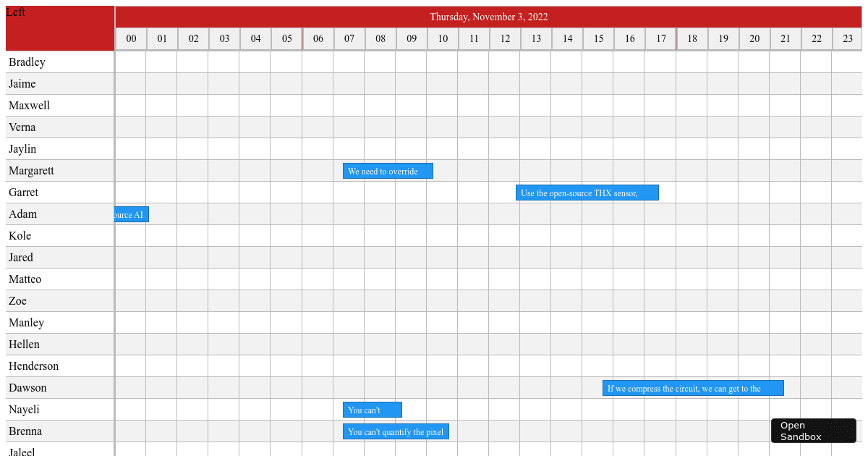This screenshot has height=456, width=868.
Task: Click the Thursday, November 3, 2022 header
Action: click(x=489, y=17)
